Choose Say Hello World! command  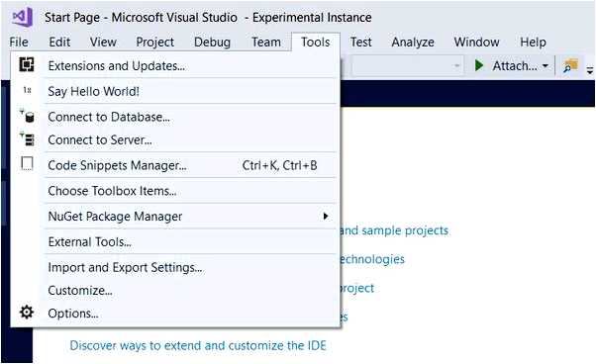[x=175, y=91]
